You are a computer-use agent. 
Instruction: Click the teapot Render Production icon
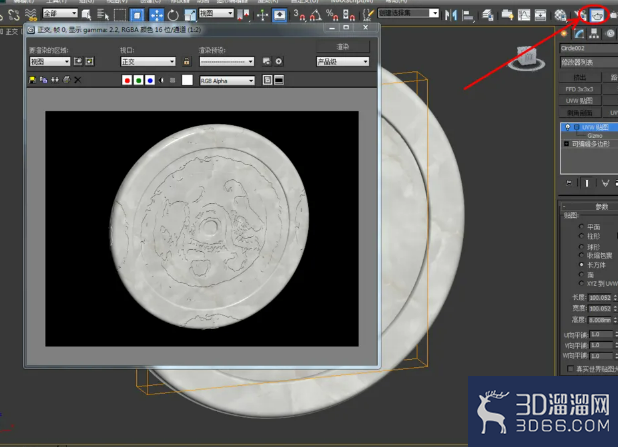598,15
